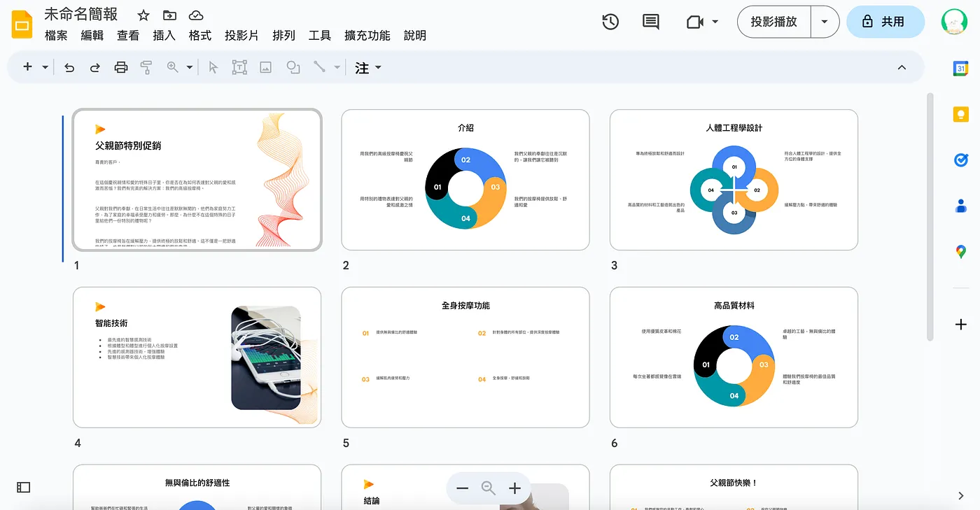Open Google Calendar in side panel
The height and width of the screenshot is (510, 980).
[x=960, y=69]
